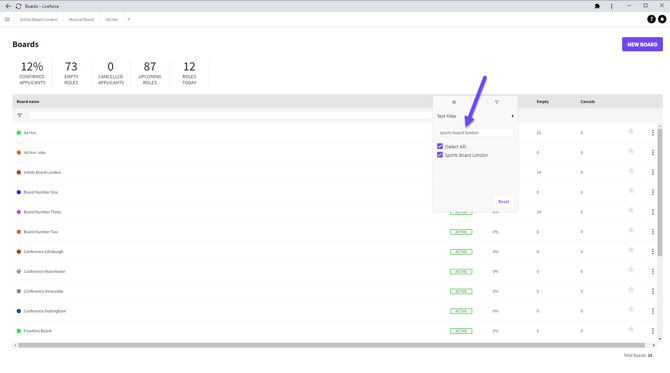Uncheck the Sports Board London checkbox
Image resolution: width=670 pixels, height=373 pixels.
coord(440,155)
